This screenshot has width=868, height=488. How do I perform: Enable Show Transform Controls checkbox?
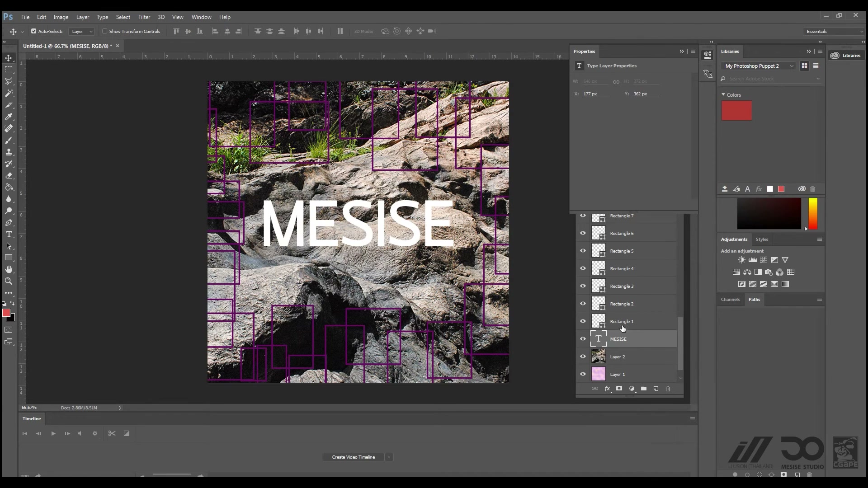pyautogui.click(x=104, y=31)
